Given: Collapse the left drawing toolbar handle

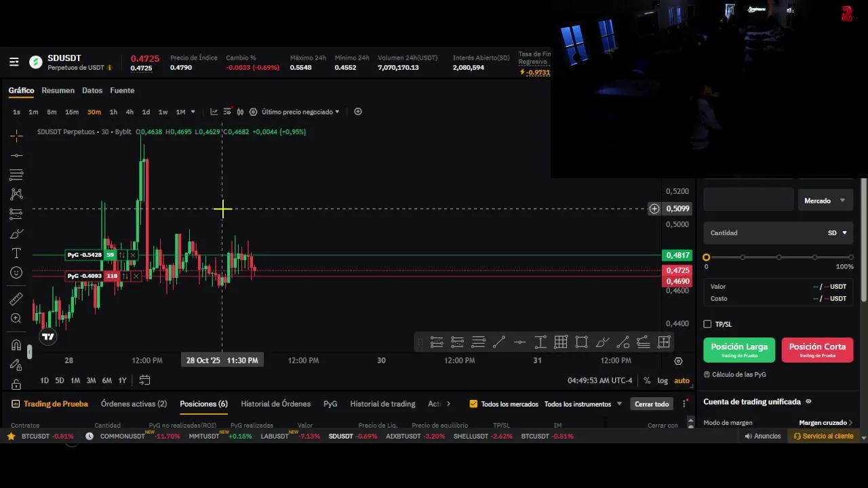Looking at the screenshot, I should click(29, 352).
